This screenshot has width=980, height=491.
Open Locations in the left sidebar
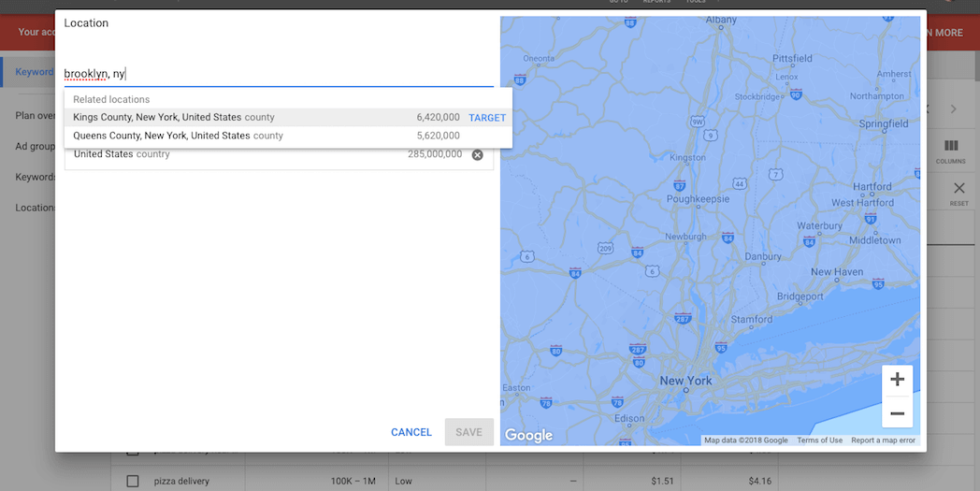35,208
